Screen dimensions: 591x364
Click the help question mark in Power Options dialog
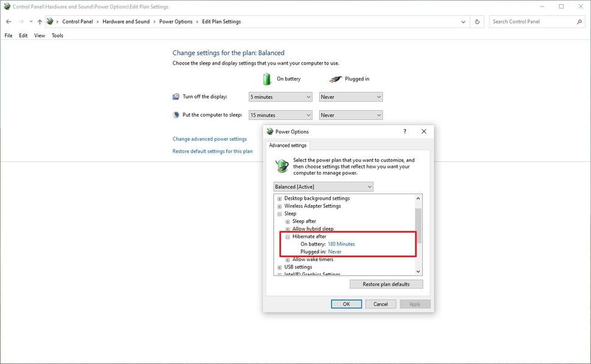[404, 131]
